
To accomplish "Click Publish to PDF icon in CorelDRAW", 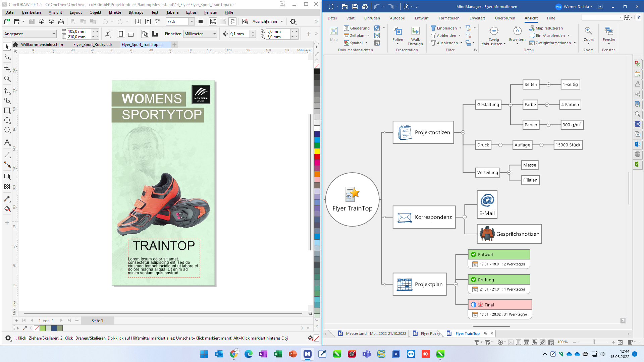I will coord(158,21).
